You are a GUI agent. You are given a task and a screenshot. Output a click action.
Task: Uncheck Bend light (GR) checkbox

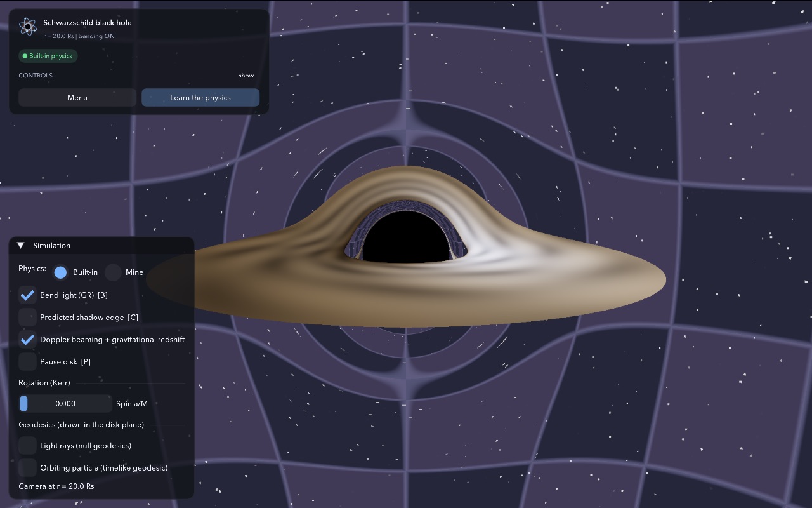[x=27, y=295]
